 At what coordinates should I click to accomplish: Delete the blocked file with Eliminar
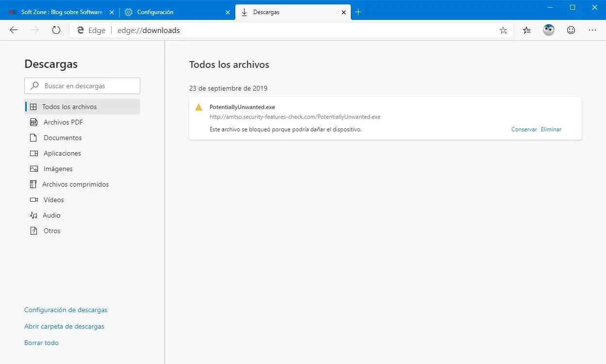[551, 129]
